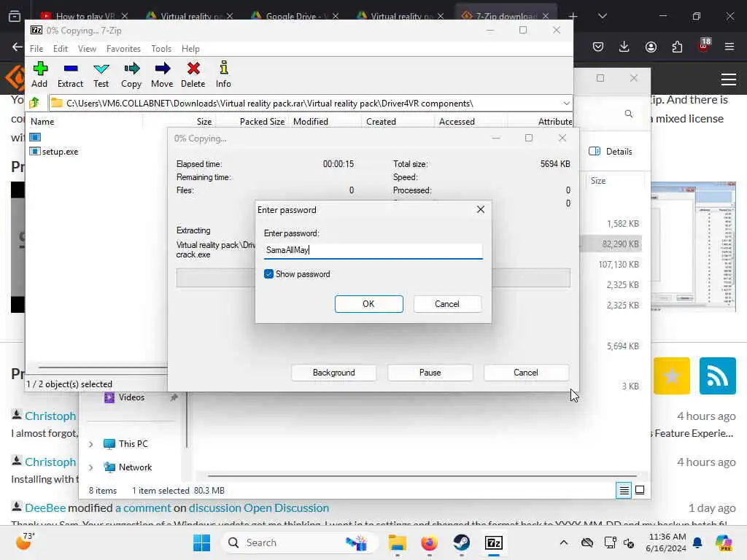The width and height of the screenshot is (747, 560).
Task: Expand This PC in Explorer sidebar
Action: [x=90, y=444]
